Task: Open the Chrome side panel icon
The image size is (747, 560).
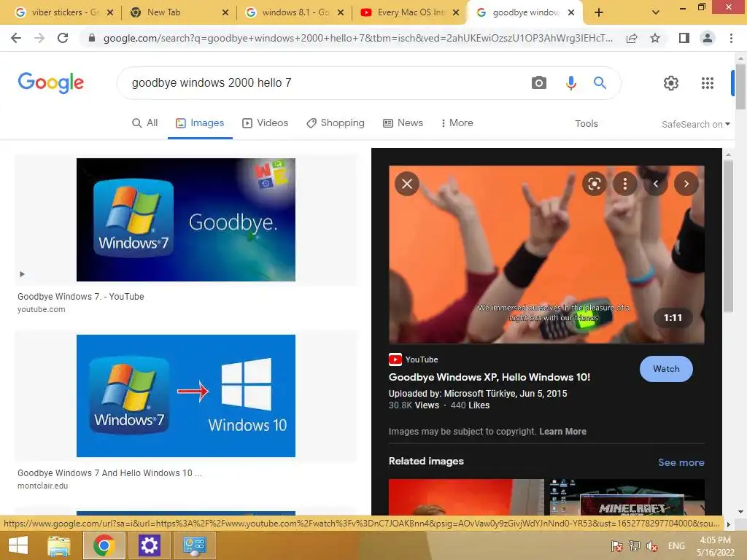Action: tap(684, 38)
